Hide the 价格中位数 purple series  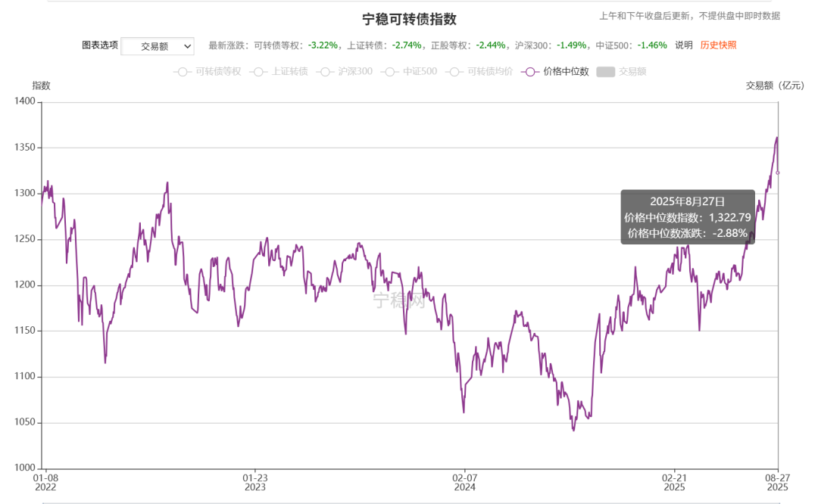pos(555,71)
